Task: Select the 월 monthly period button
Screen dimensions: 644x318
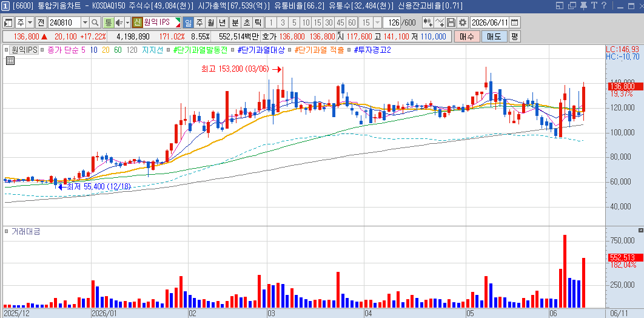Action: click(x=210, y=22)
